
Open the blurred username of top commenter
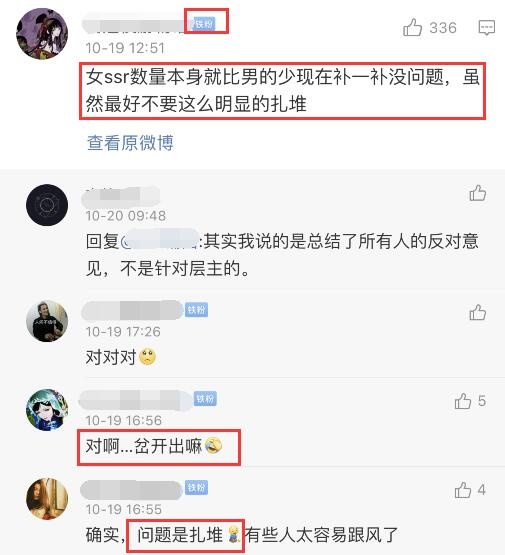136,24
